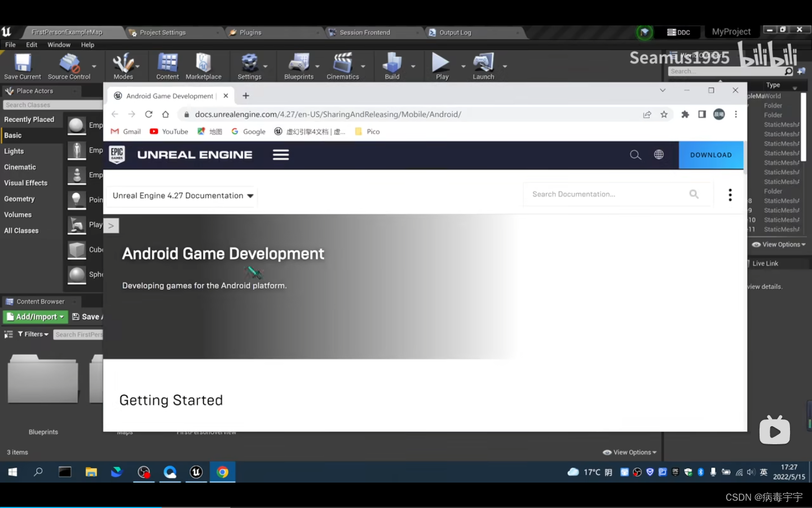The width and height of the screenshot is (812, 508).
Task: Click the Search Classes field
Action: (x=52, y=105)
